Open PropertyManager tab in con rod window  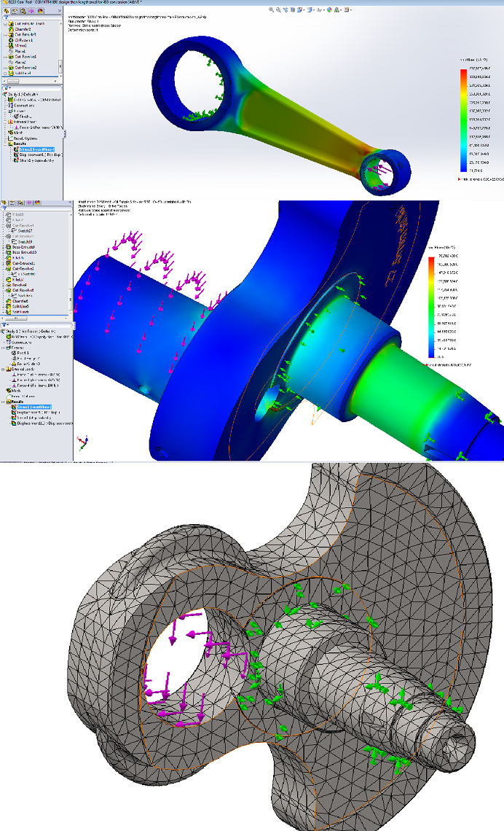click(15, 11)
